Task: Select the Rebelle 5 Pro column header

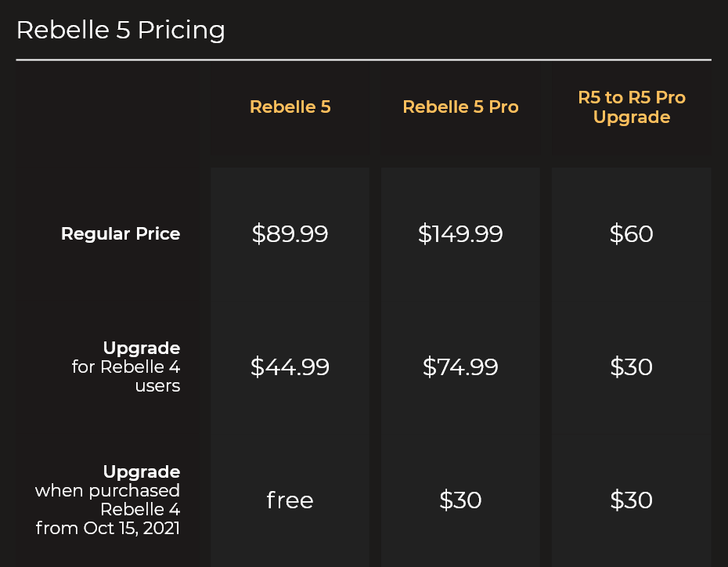Action: pos(460,107)
